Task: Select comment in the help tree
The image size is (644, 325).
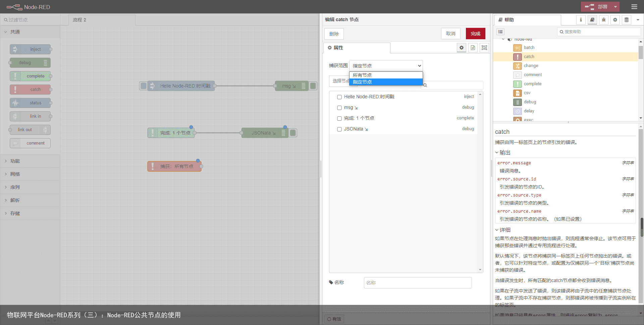Action: (x=566, y=75)
